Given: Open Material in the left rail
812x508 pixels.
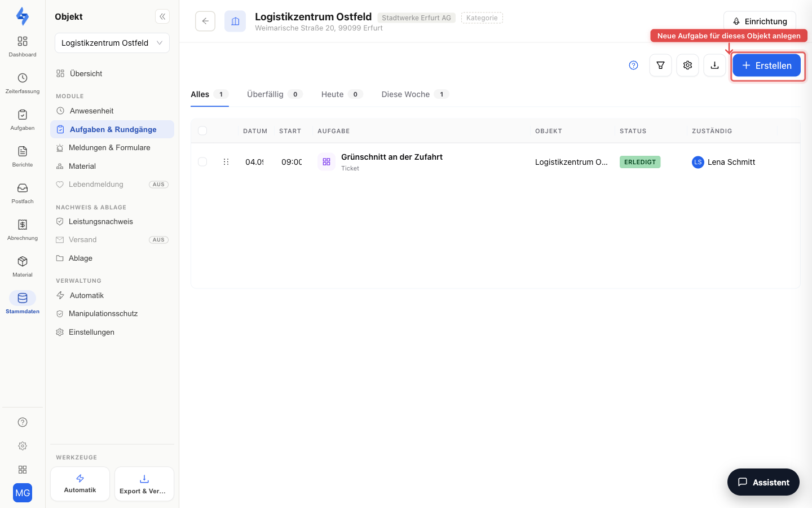Looking at the screenshot, I should coord(23,266).
